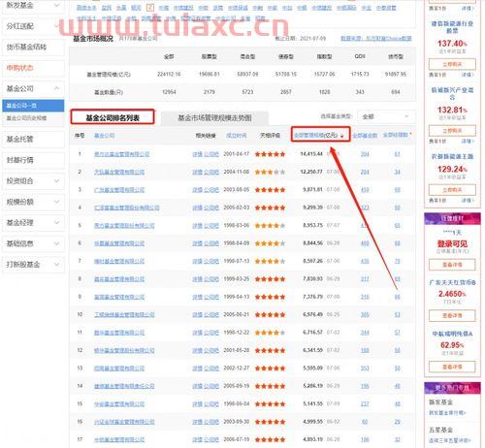Open the rank 3 company founded 2003-08-05
The image size is (485, 448).
pyautogui.click(x=119, y=190)
